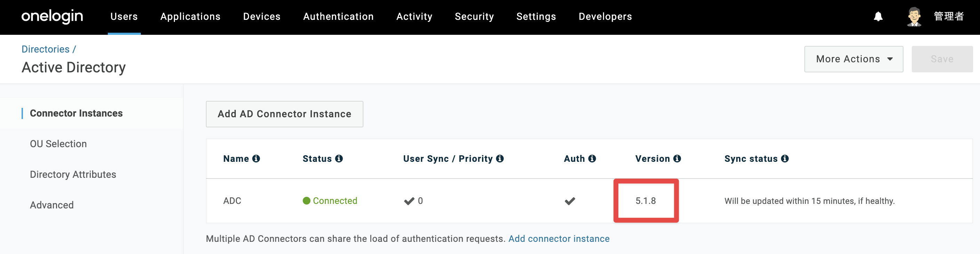Viewport: 980px width, 254px height.
Task: Click the Add connector instance link
Action: (x=559, y=238)
